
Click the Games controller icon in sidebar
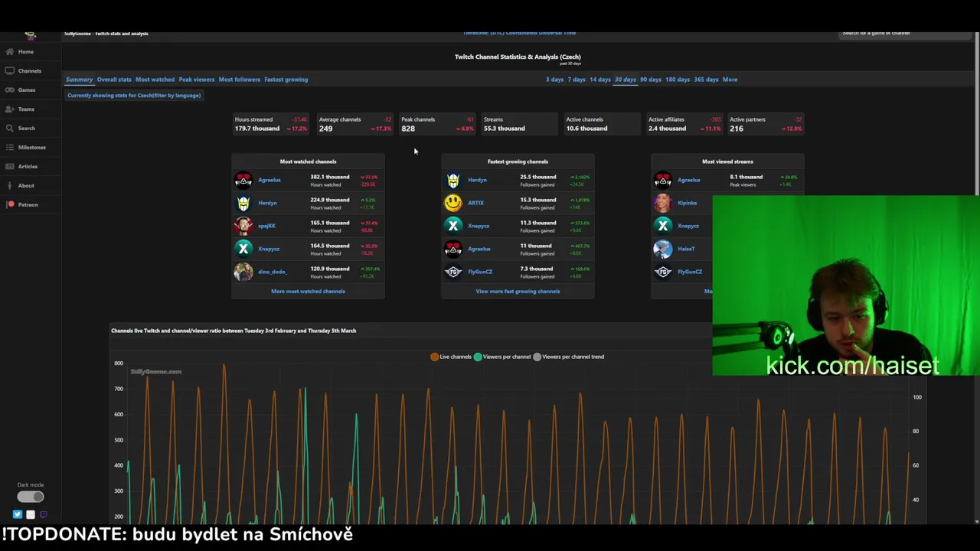[9, 90]
